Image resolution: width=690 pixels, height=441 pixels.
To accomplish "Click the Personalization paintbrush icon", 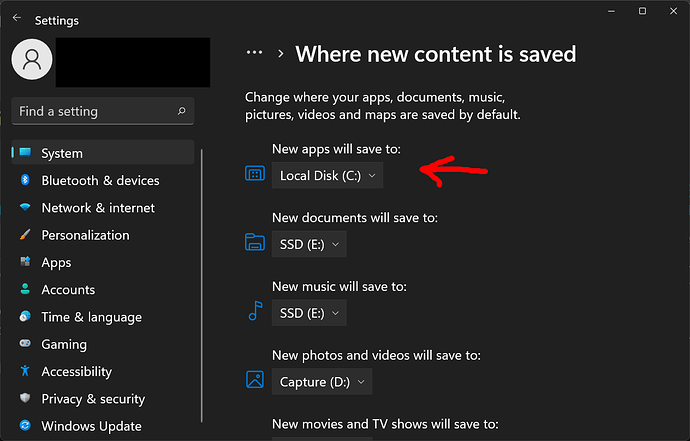I will pyautogui.click(x=24, y=235).
